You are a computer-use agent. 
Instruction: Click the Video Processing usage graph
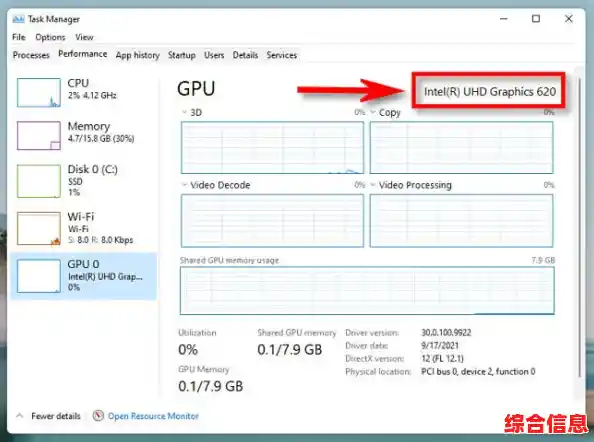pos(461,221)
